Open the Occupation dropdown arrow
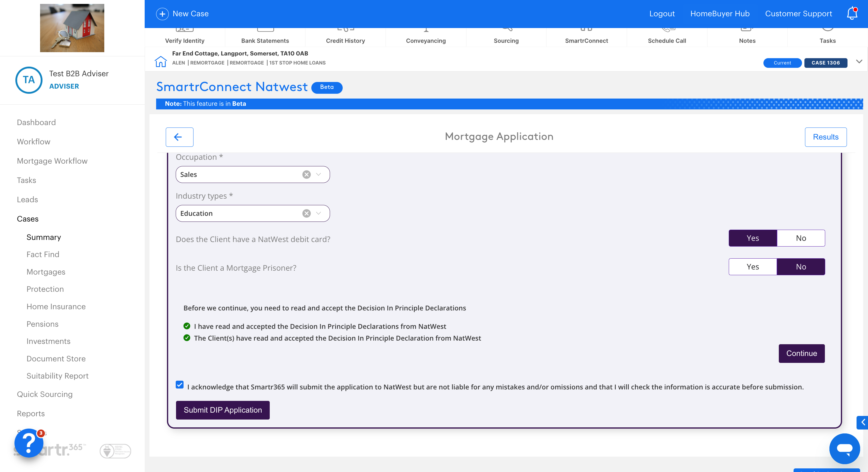This screenshot has width=868, height=472. (319, 175)
